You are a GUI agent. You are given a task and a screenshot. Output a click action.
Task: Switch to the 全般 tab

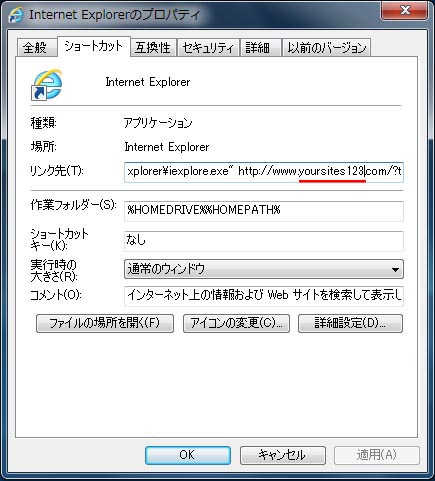click(x=36, y=48)
